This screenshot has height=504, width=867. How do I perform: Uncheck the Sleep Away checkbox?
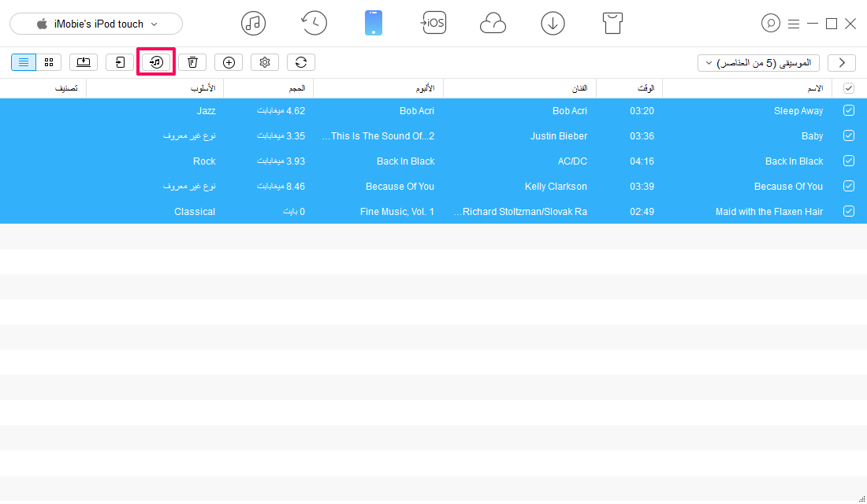(x=849, y=110)
